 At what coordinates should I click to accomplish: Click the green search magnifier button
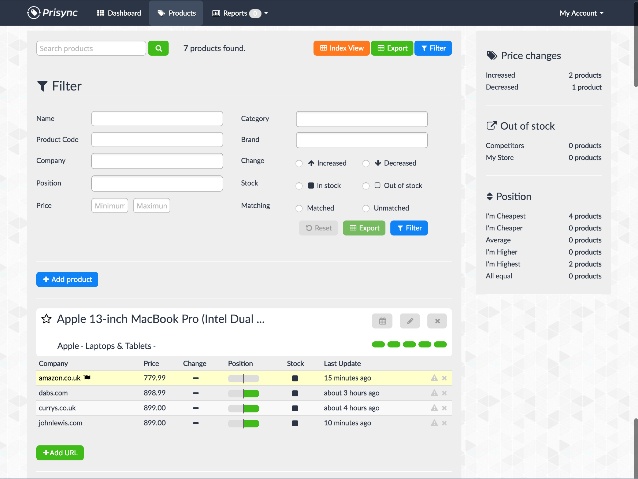(x=158, y=48)
